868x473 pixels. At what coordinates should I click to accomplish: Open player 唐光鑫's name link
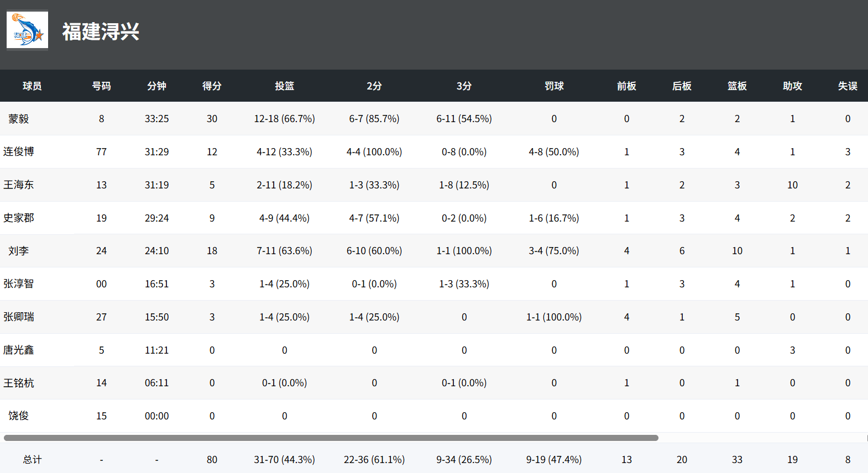[x=19, y=350]
